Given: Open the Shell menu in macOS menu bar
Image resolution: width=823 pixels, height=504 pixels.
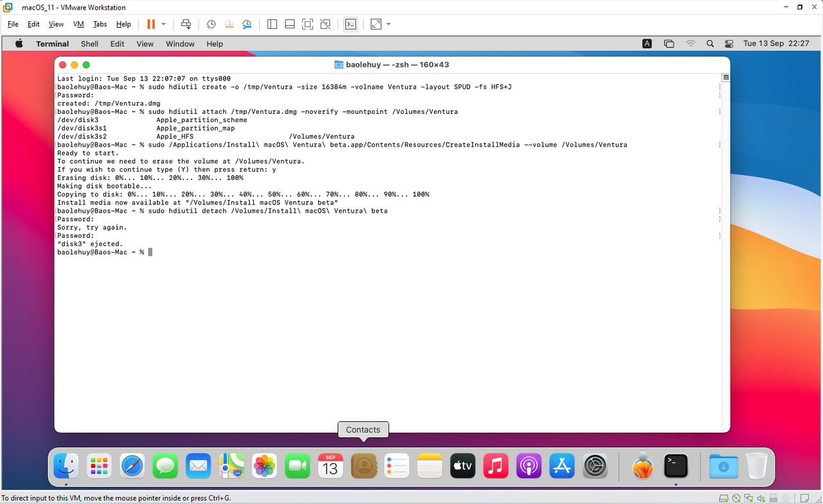Looking at the screenshot, I should [89, 44].
